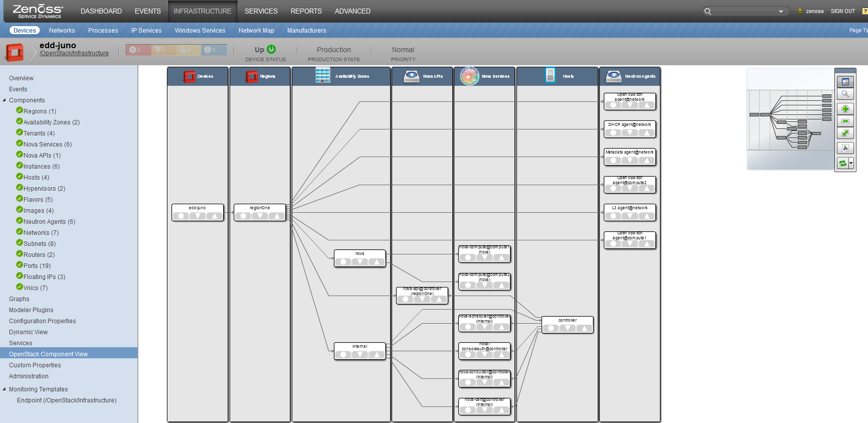868x423 pixels.
Task: Click the global search input field
Action: [746, 11]
